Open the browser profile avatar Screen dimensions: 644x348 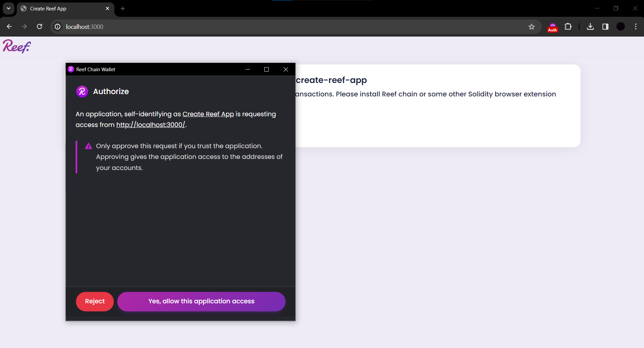tap(621, 27)
